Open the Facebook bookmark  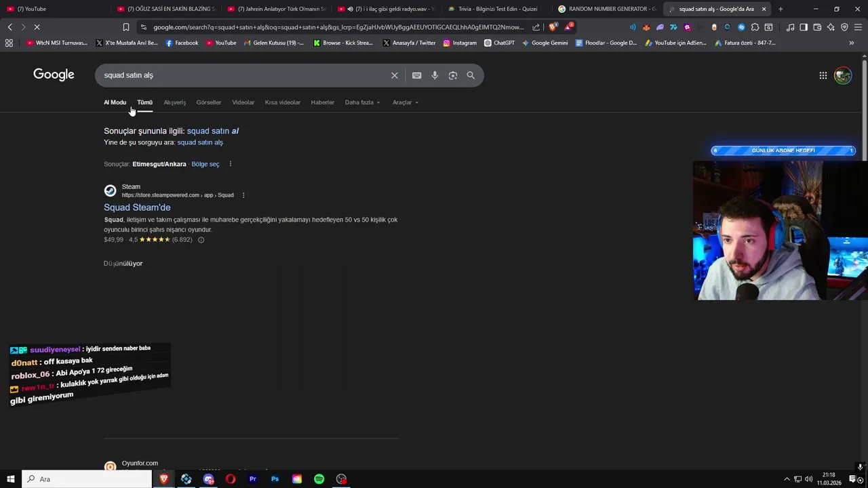182,43
